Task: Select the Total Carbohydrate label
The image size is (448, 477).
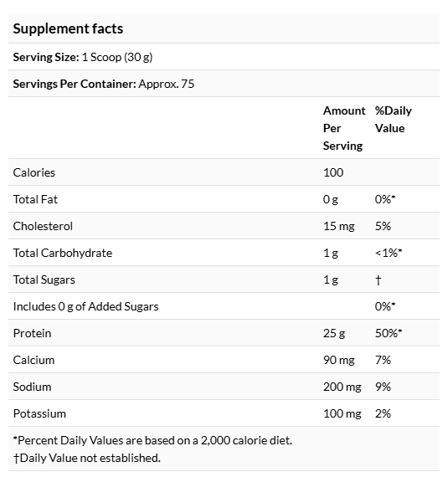Action: click(63, 253)
